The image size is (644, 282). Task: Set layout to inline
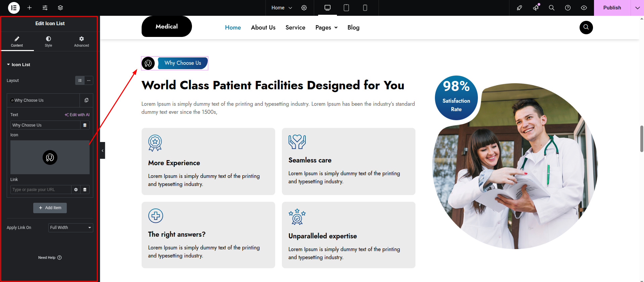[x=89, y=81]
